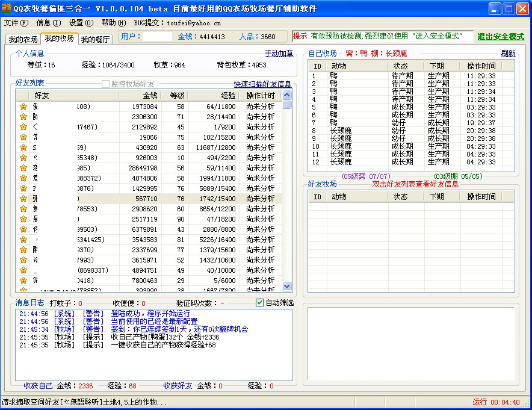The width and height of the screenshot is (532, 410).
Task: Switch to the 我的农场 tab
Action: [23, 39]
